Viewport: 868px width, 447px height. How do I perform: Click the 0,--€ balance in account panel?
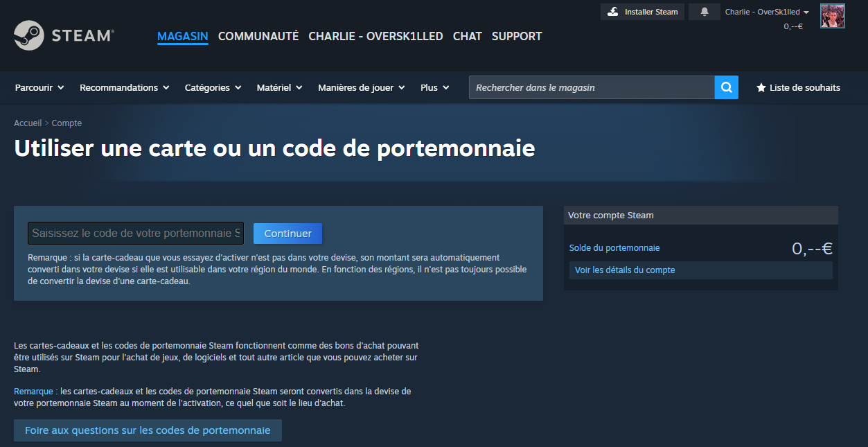[x=812, y=248]
